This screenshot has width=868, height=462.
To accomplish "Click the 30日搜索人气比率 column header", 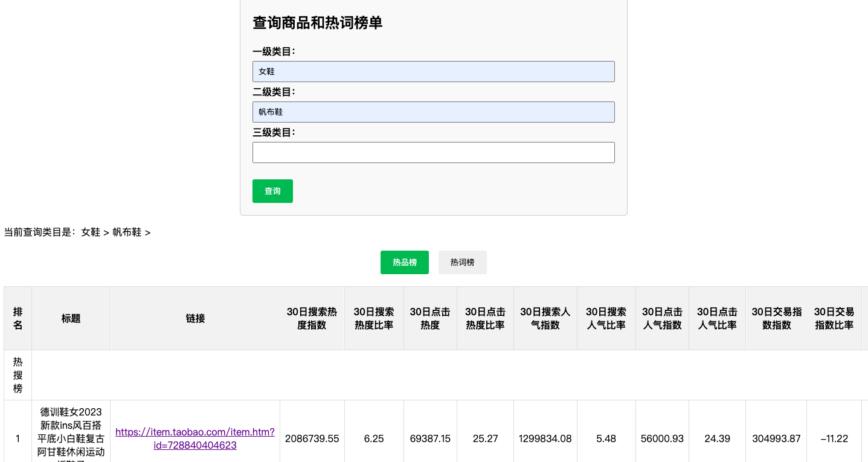I will pos(606,318).
